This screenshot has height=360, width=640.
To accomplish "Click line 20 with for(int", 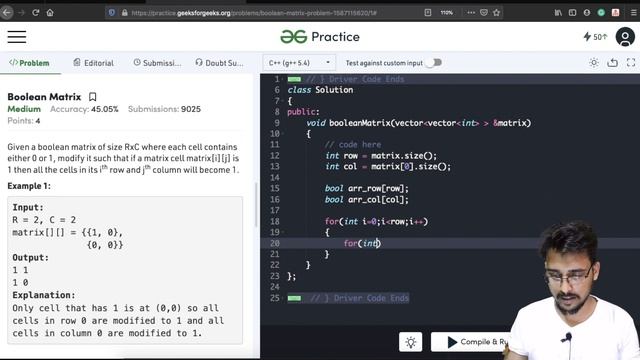I will click(362, 244).
